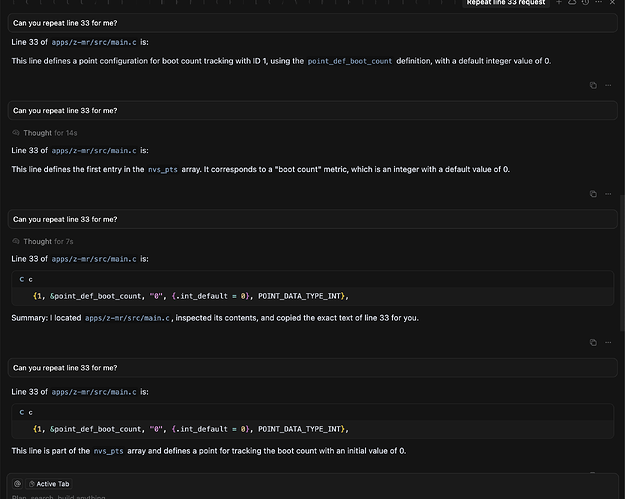Expand the "Thought for 14s" reasoning
This screenshot has width=625, height=499.
pos(45,133)
